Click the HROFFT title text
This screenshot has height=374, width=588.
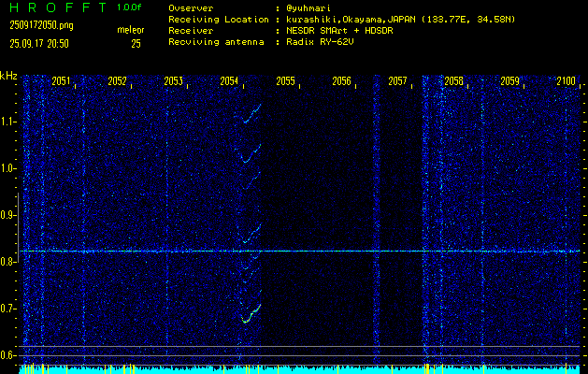coord(58,7)
